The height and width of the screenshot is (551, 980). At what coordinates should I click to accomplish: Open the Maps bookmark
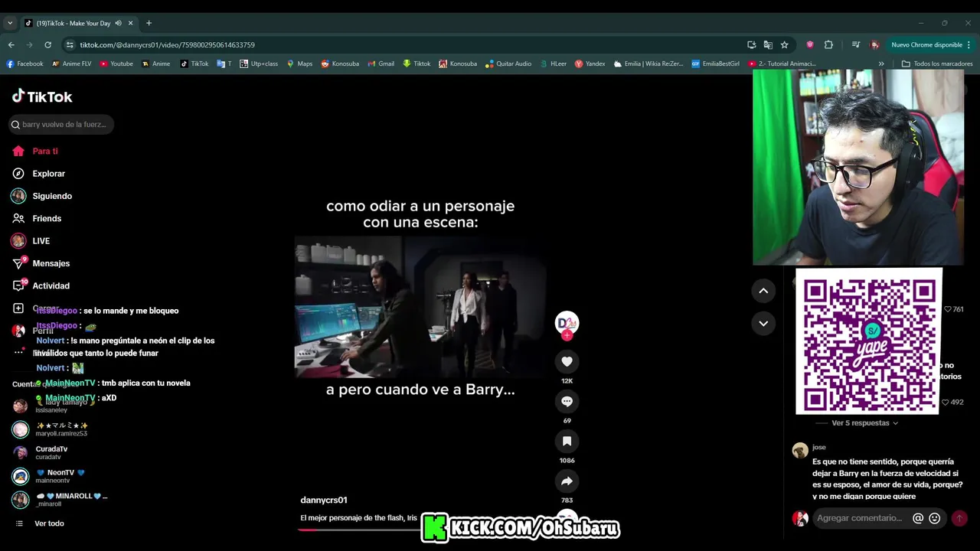coord(299,64)
